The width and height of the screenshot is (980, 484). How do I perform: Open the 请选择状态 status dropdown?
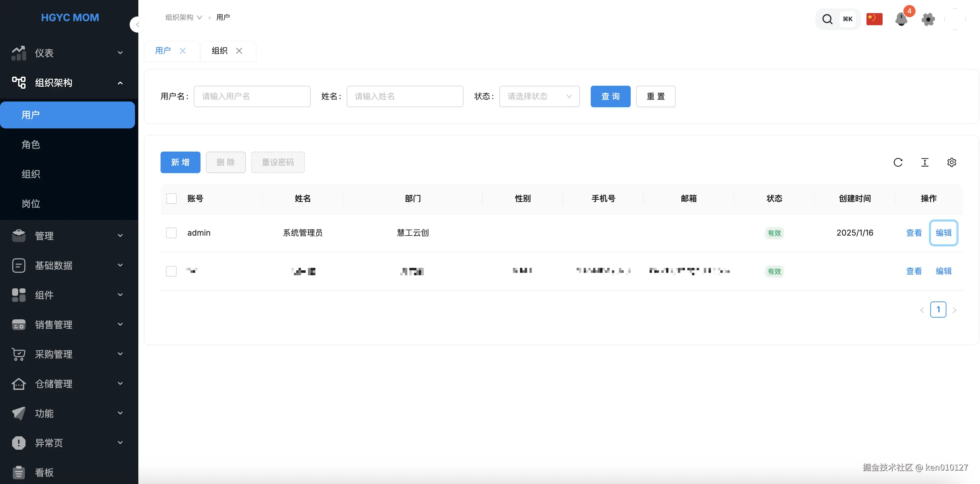pos(539,96)
